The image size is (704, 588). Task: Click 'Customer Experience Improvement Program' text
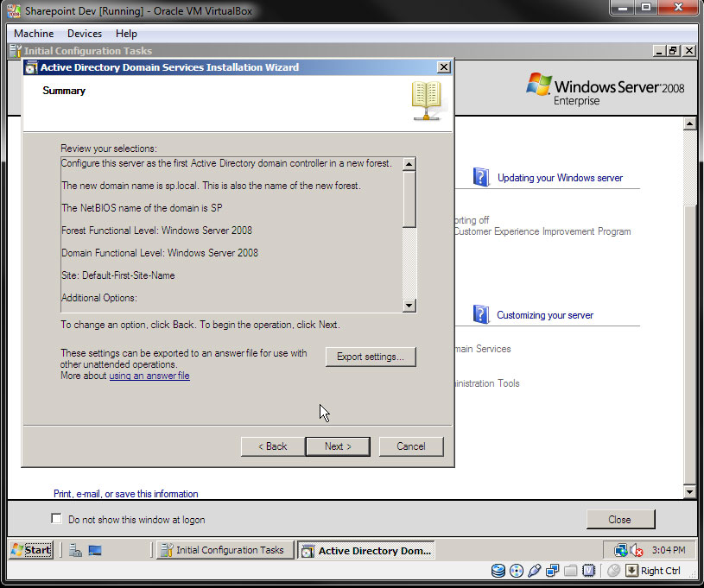click(x=542, y=231)
